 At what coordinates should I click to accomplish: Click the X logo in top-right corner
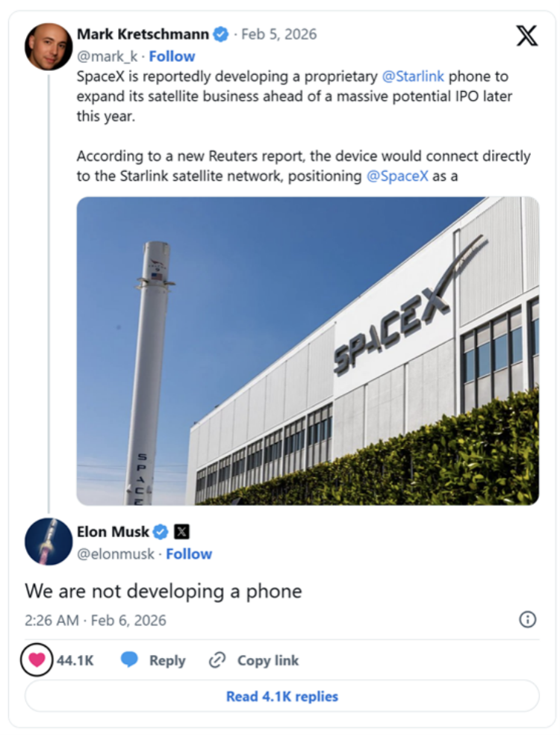tap(526, 36)
